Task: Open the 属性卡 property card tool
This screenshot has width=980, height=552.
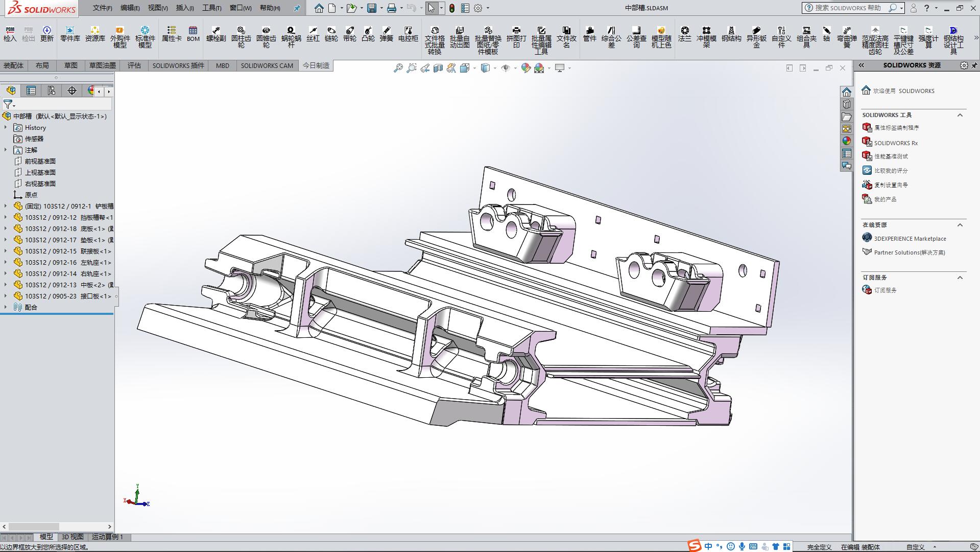Action: click(x=172, y=34)
